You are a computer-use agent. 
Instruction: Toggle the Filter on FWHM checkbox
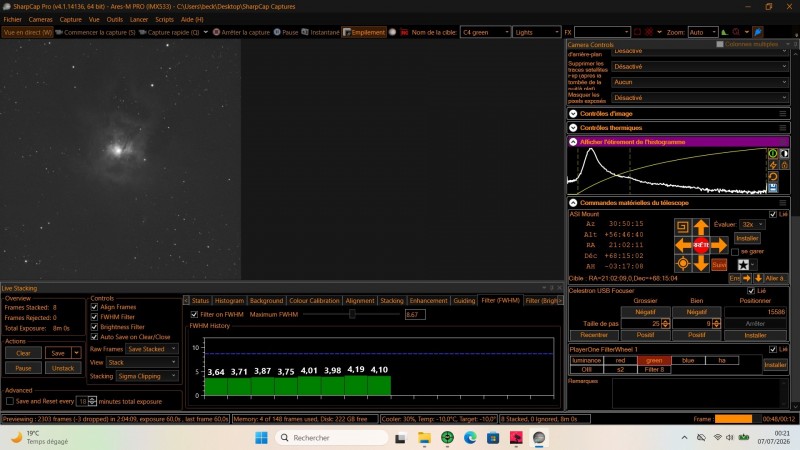tap(194, 315)
